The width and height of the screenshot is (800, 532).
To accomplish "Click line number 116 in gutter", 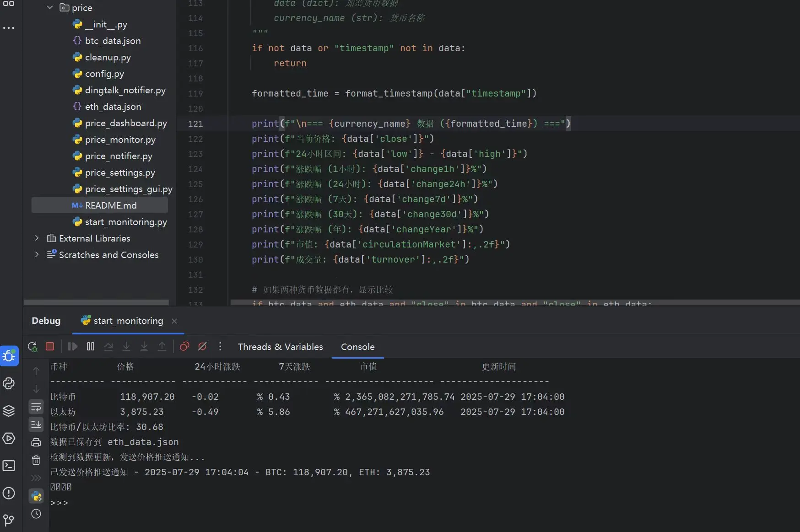I will point(195,48).
